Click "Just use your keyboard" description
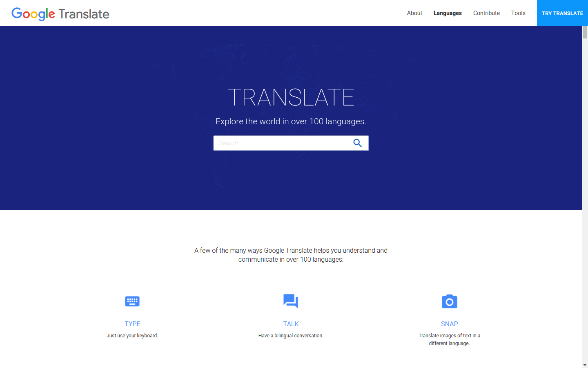588x368 pixels. click(x=132, y=336)
